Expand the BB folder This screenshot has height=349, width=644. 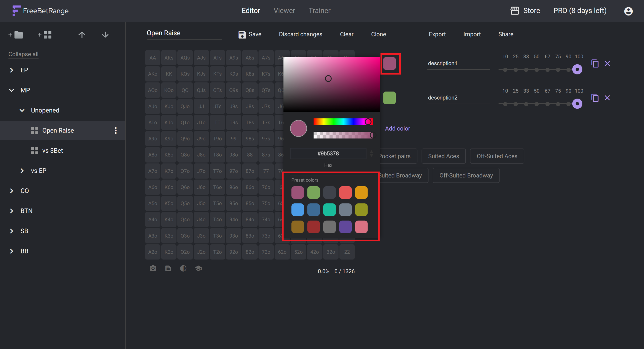coord(12,251)
